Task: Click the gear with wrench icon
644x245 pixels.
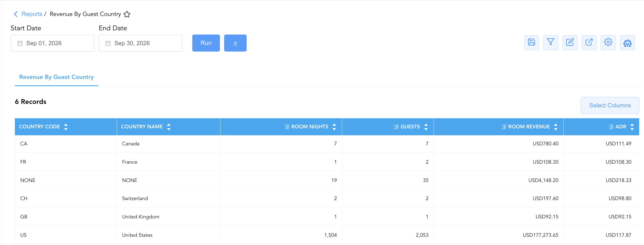Action: click(x=628, y=43)
